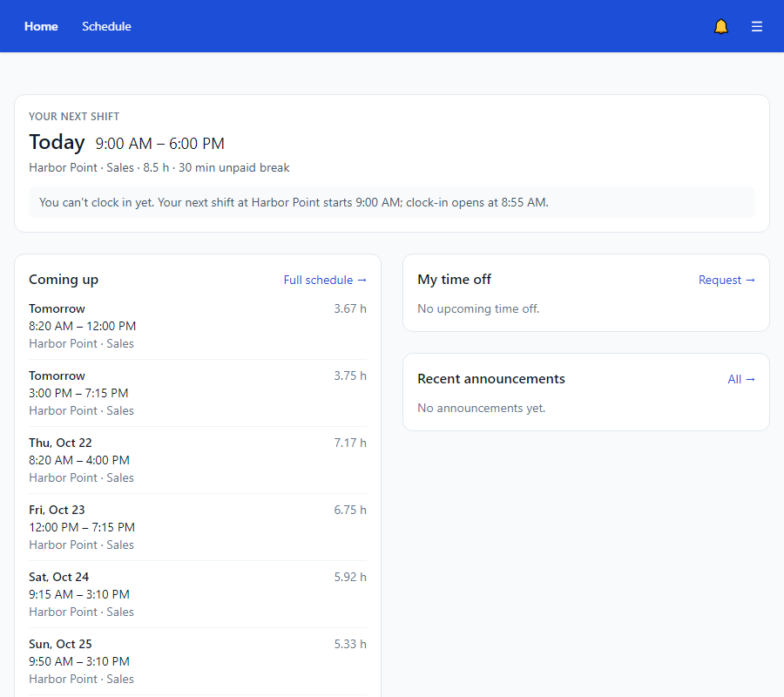Click the No upcoming time off text
The image size is (784, 697).
478,309
